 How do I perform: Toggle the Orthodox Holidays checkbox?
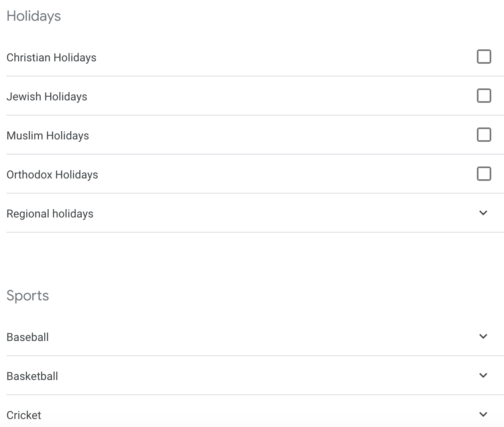(x=484, y=174)
